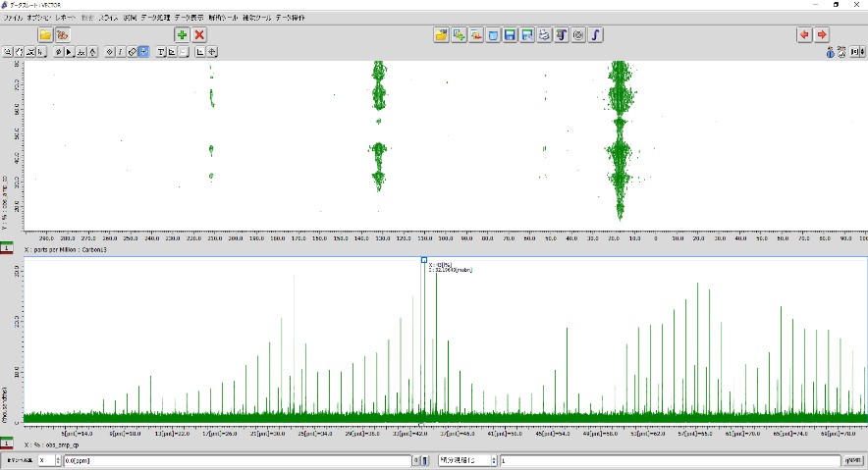Select the crosshair expand tool
The width and height of the screenshot is (868, 470).
pos(30,52)
